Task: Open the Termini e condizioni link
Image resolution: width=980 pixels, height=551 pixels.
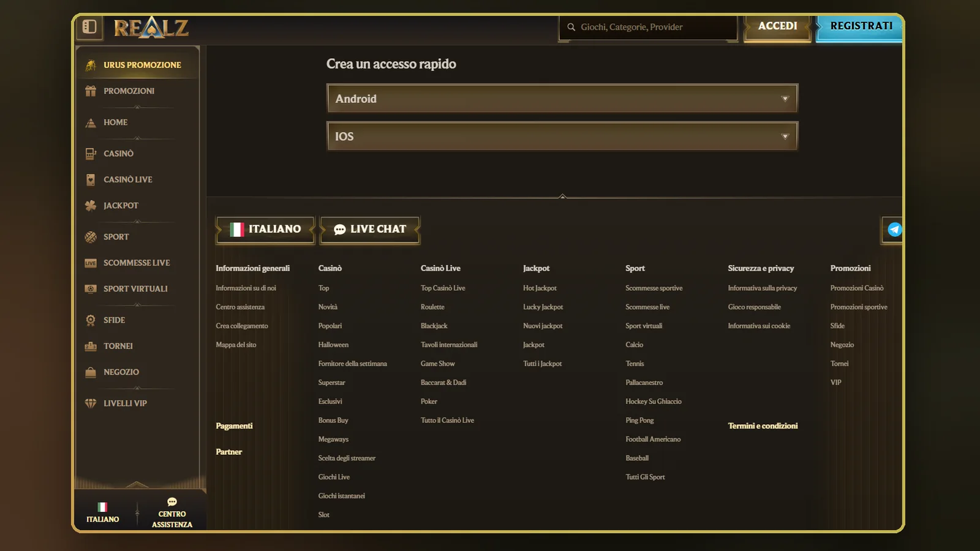Action: pos(763,426)
